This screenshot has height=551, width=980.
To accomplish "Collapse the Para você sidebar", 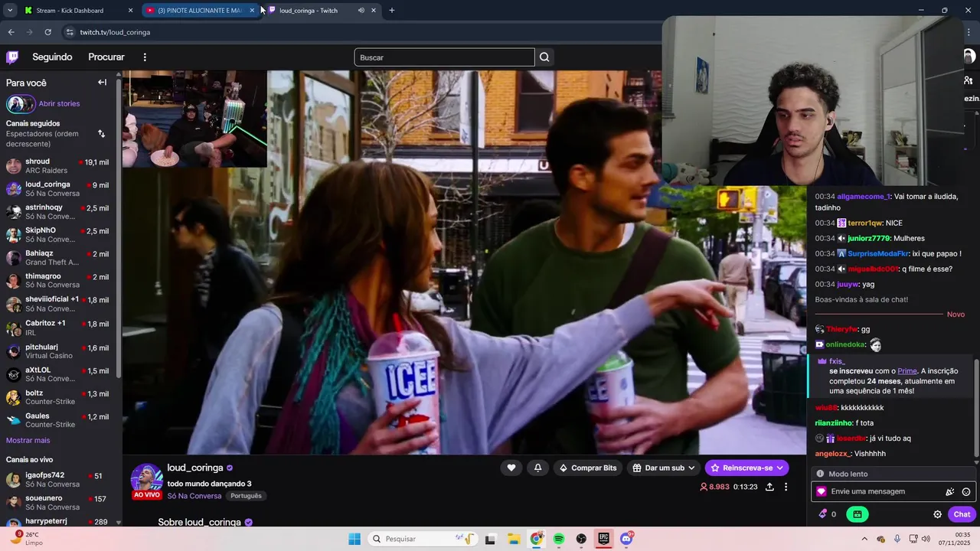I will (x=102, y=83).
